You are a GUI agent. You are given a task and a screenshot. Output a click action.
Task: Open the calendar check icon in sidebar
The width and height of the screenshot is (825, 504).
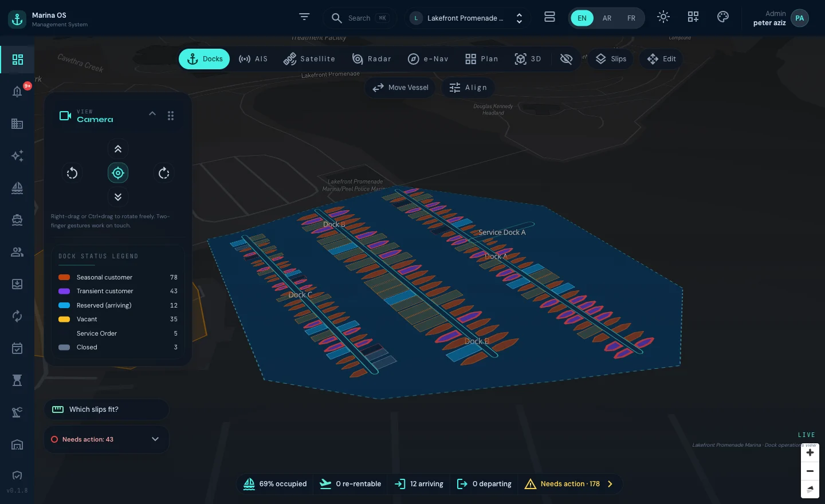tap(17, 348)
